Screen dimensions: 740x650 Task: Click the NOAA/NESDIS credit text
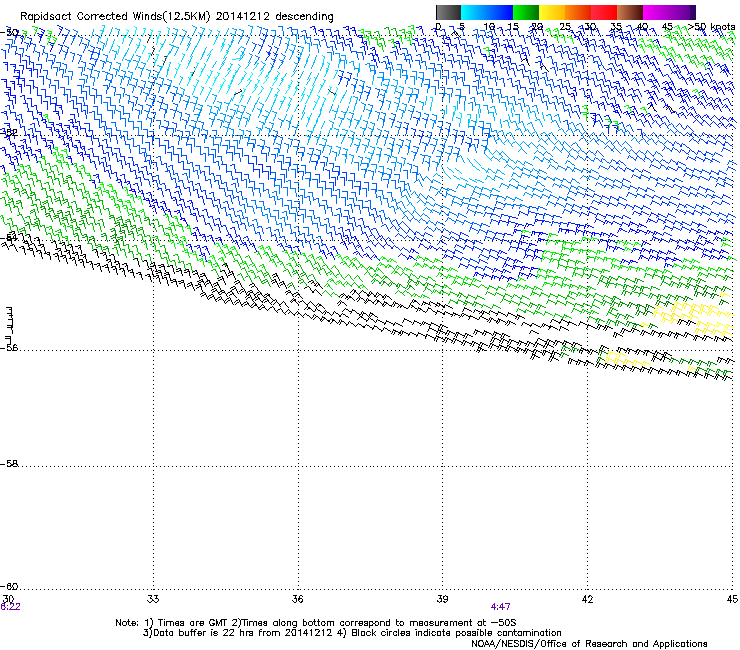pos(589,643)
